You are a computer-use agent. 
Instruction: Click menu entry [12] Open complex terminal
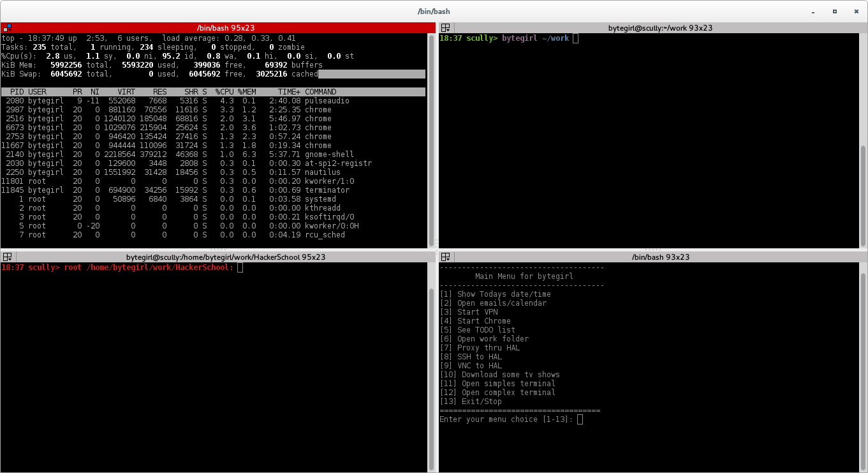(x=497, y=393)
